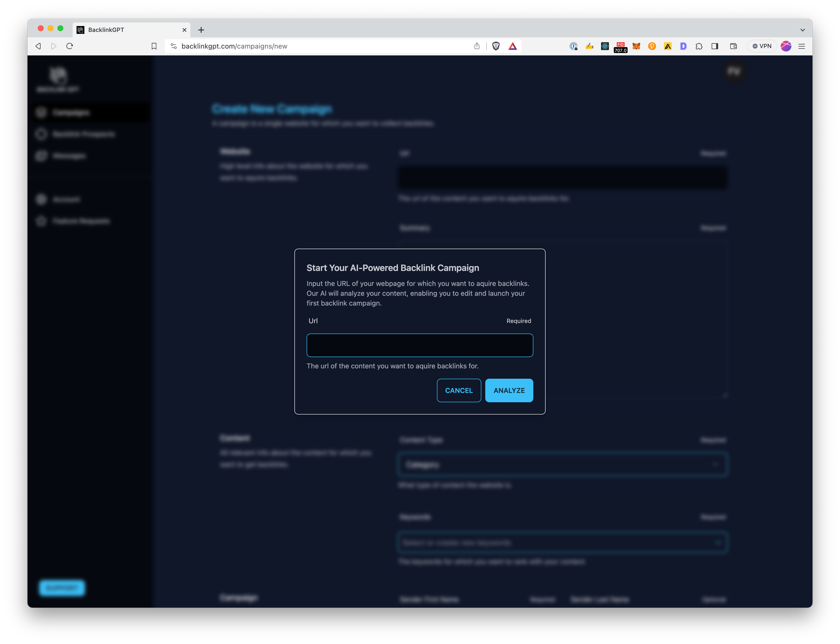Click the React DevTools extension icon

click(605, 46)
